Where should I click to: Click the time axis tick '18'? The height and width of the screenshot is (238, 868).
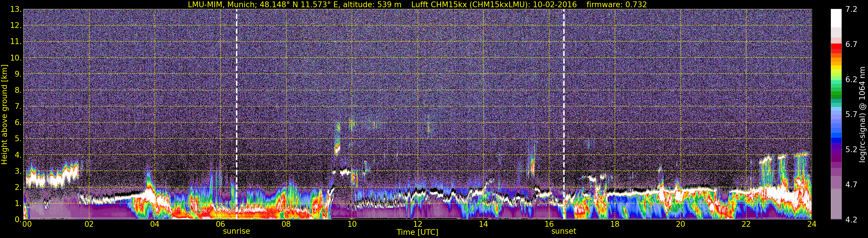click(x=614, y=224)
